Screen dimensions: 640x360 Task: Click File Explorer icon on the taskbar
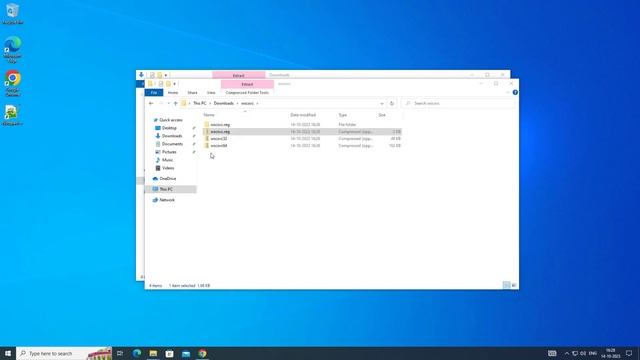pyautogui.click(x=153, y=353)
